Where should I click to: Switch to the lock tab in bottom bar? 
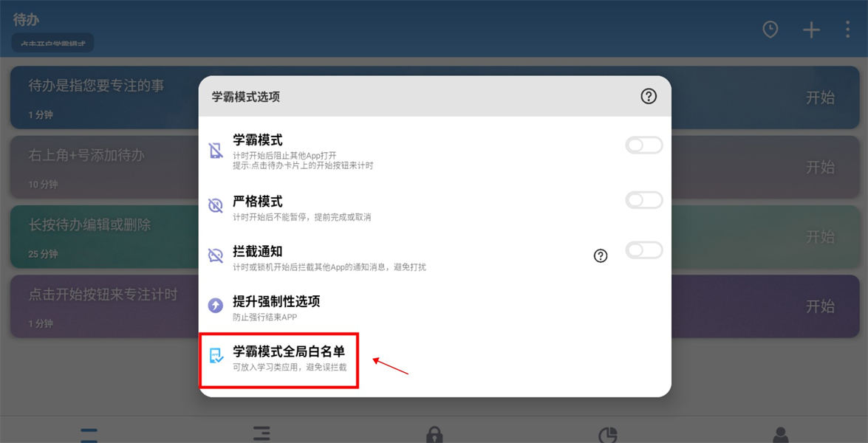point(434,435)
